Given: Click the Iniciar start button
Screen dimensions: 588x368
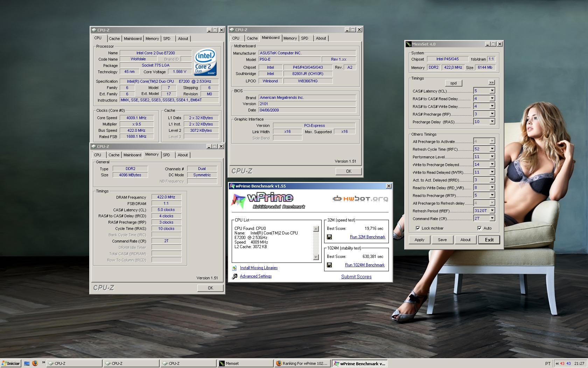Looking at the screenshot, I should coord(11,363).
